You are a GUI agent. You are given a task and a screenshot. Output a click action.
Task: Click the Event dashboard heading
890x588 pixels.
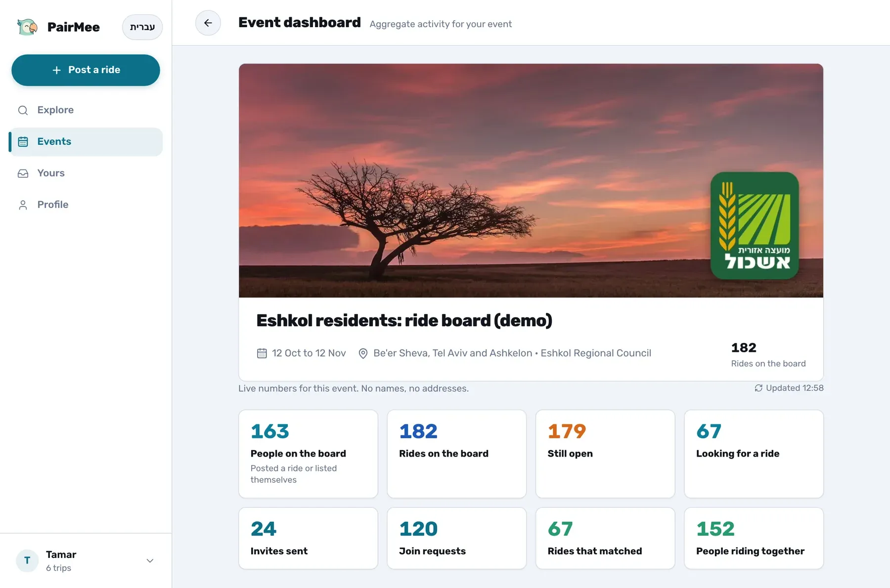pos(300,23)
